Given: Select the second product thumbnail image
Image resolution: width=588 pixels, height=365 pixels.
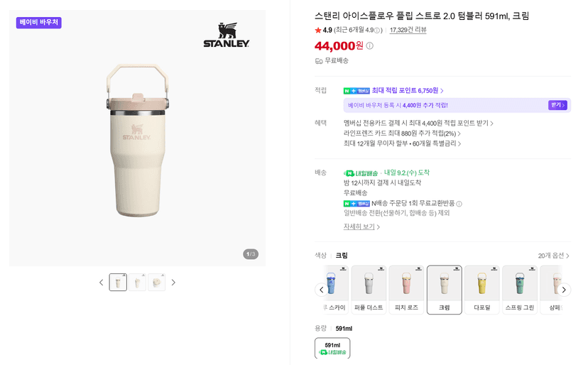Looking at the screenshot, I should point(137,283).
